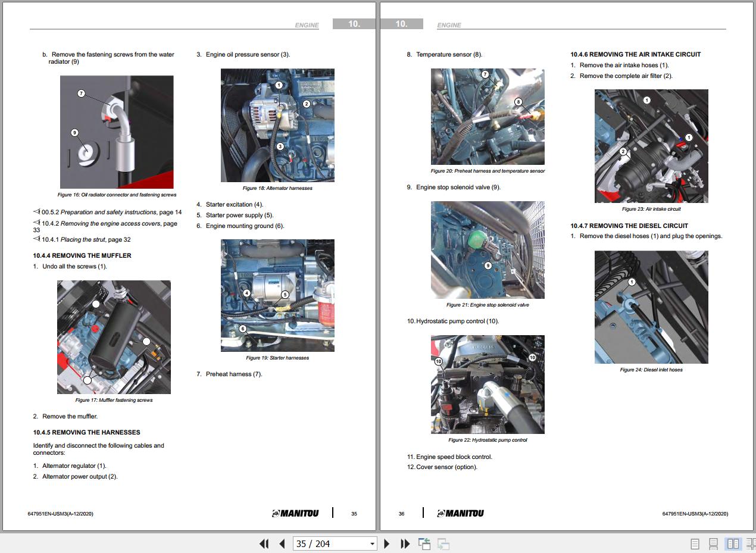Viewport: 756px width, 553px height.
Task: Click the ENGINE header on right page
Action: (x=449, y=25)
